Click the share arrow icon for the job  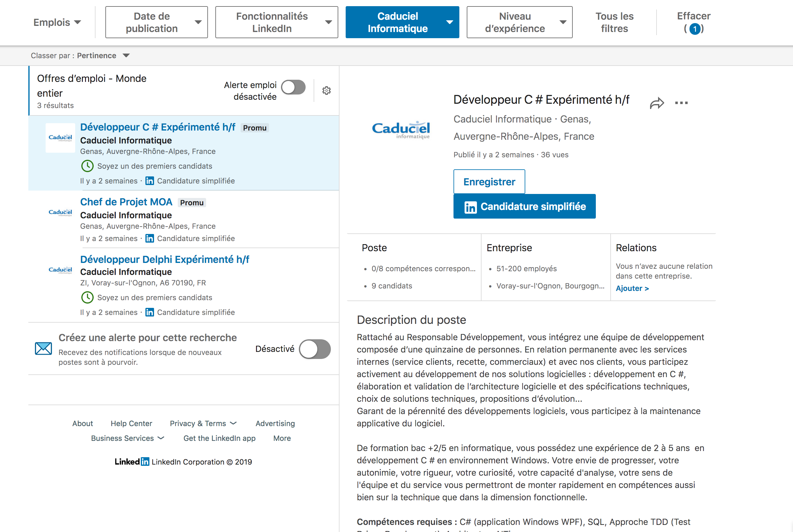(657, 103)
